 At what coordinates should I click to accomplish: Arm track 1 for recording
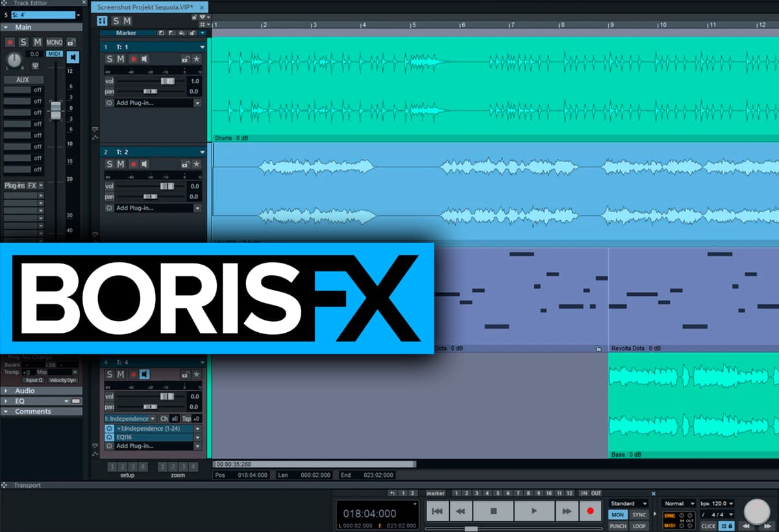pyautogui.click(x=132, y=59)
